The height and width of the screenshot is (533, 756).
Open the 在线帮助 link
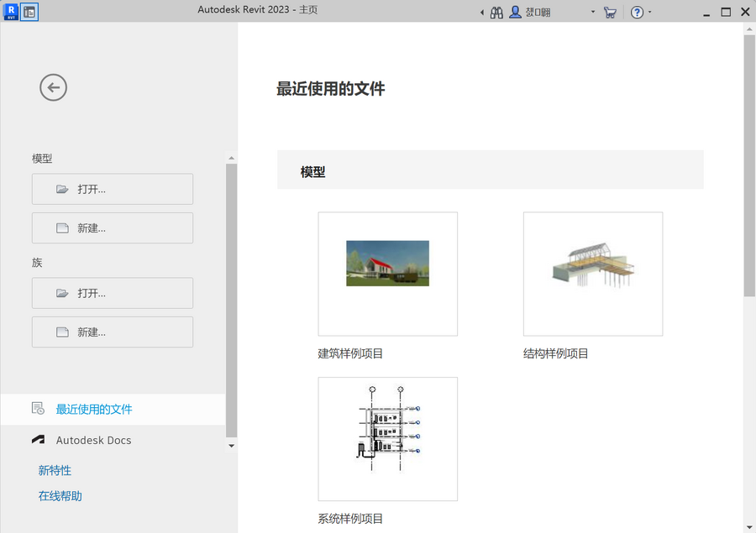click(x=60, y=496)
